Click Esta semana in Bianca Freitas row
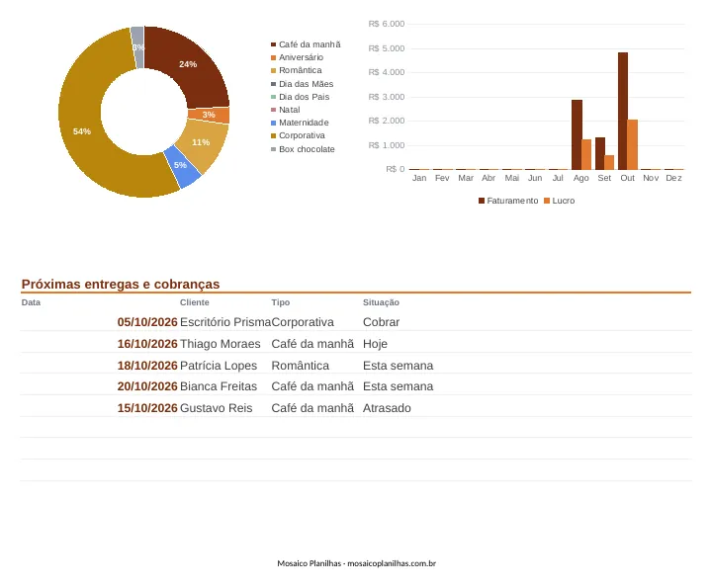The image size is (711, 588). point(399,386)
